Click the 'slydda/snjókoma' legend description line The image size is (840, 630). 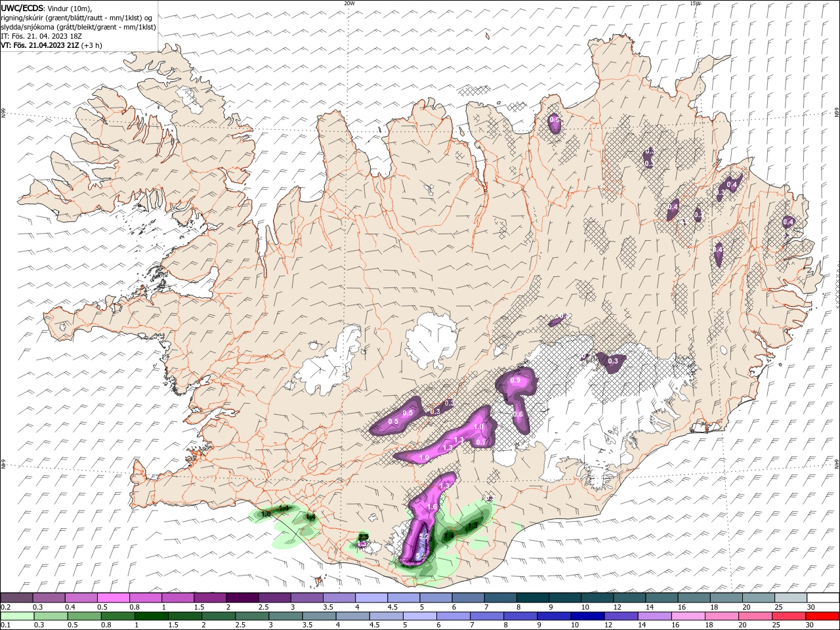78,27
